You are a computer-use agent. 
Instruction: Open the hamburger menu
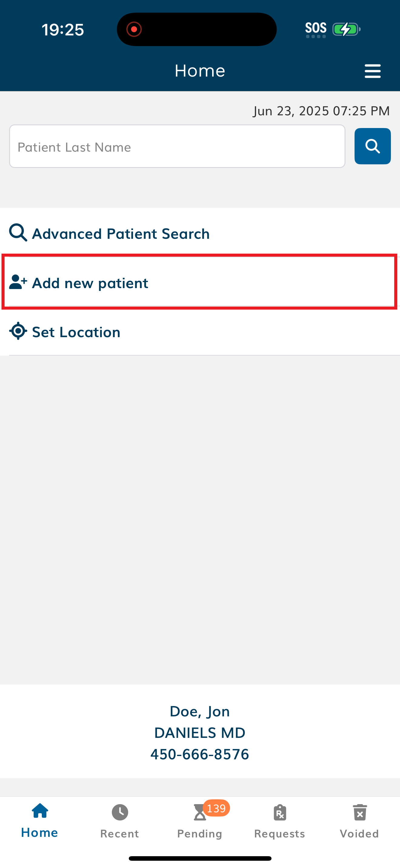click(x=372, y=71)
